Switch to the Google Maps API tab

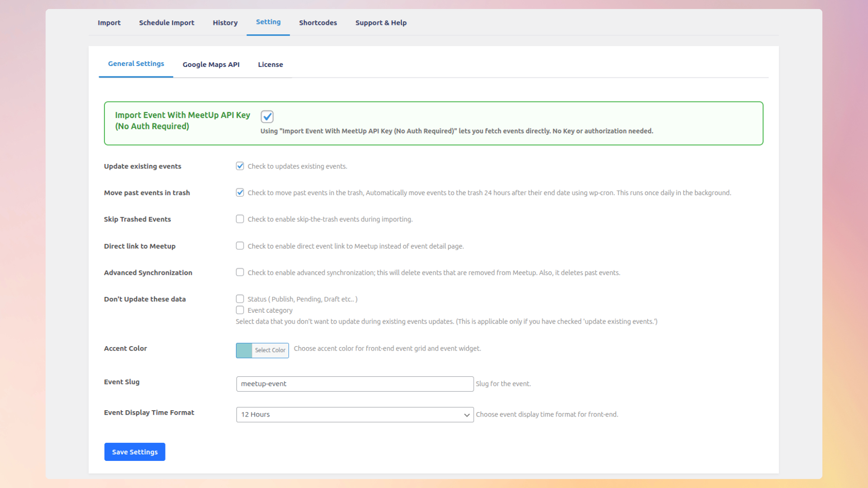pyautogui.click(x=211, y=64)
